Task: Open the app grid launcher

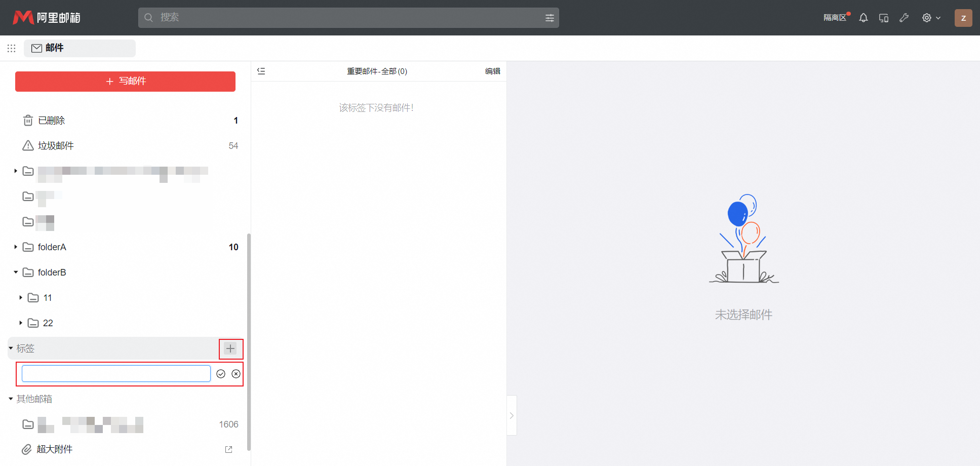Action: coord(12,48)
